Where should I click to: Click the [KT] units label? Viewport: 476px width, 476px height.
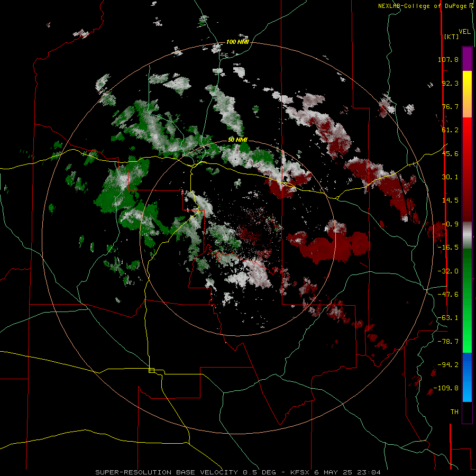tap(452, 36)
